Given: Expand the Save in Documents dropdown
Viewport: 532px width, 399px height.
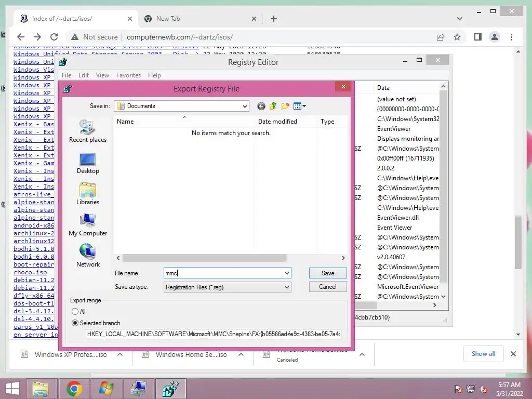Looking at the screenshot, I should point(245,106).
